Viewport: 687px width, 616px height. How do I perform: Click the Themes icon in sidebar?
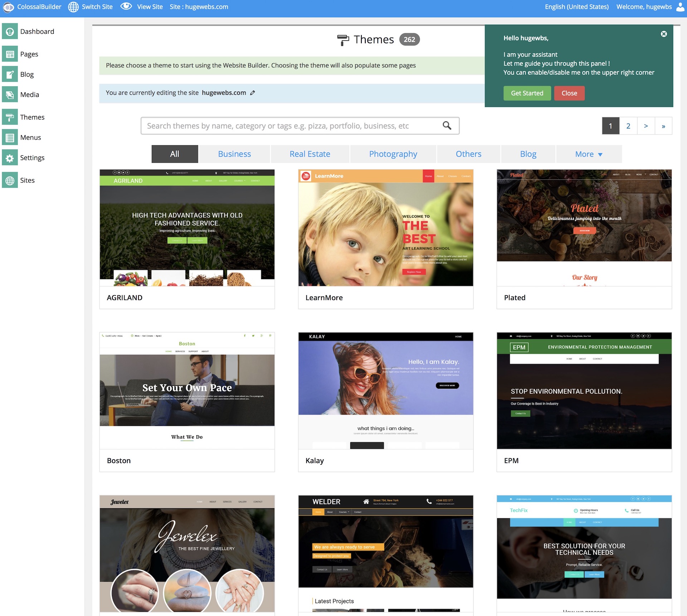(x=10, y=117)
